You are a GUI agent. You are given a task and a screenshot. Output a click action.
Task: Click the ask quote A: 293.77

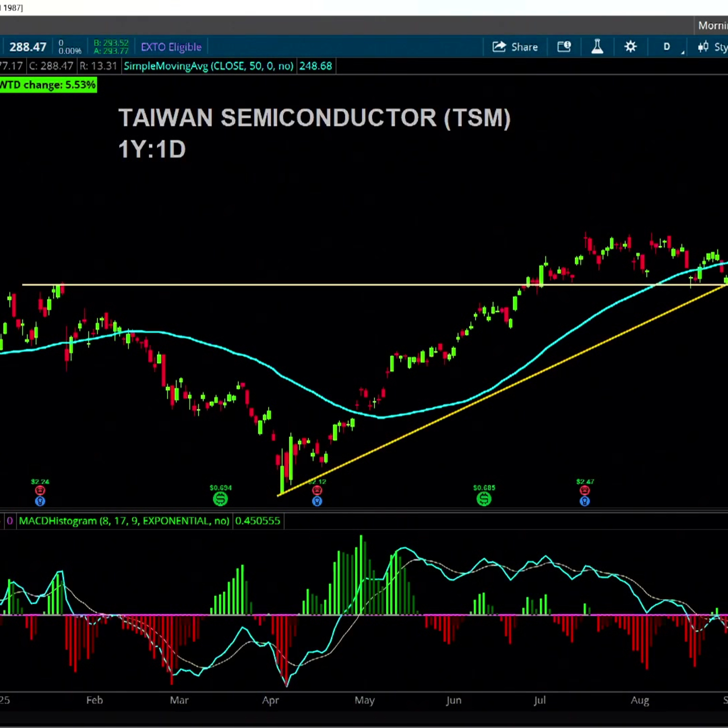pyautogui.click(x=111, y=51)
